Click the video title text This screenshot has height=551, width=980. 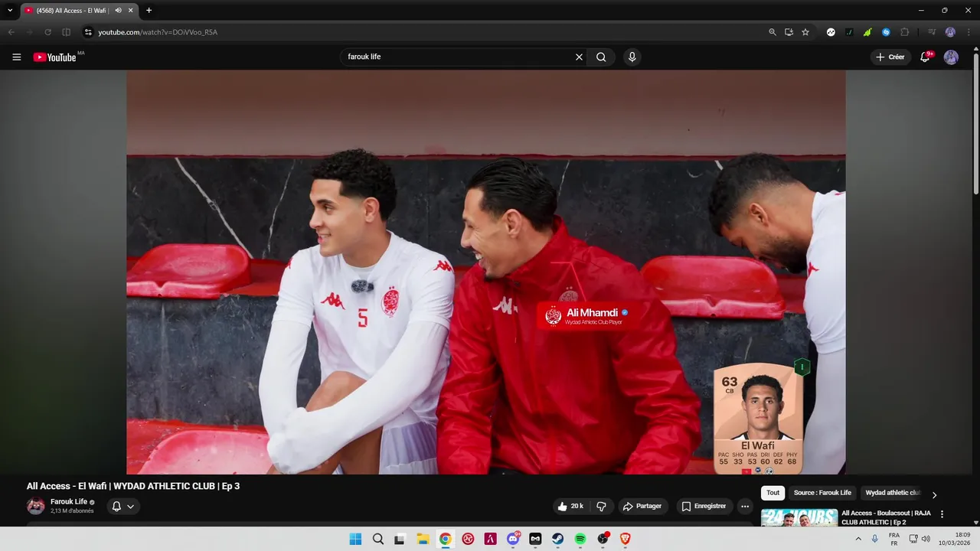133,486
